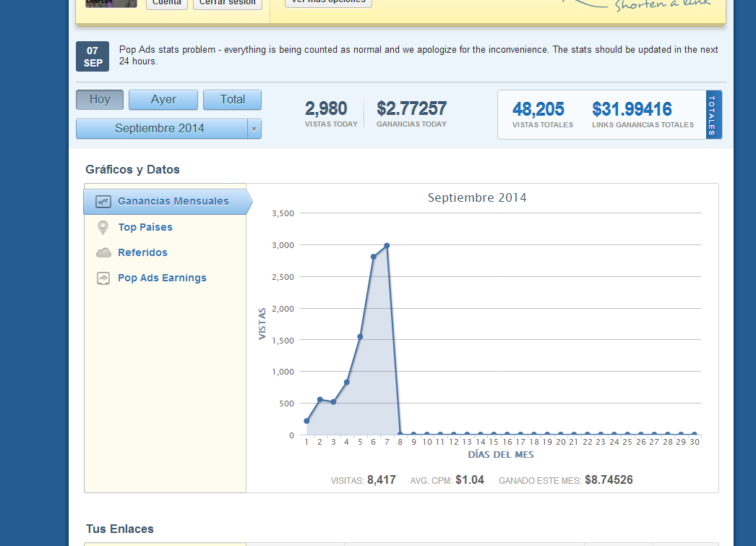Switch to the Pop Ads Earnings tab
The image size is (756, 546).
tap(162, 278)
